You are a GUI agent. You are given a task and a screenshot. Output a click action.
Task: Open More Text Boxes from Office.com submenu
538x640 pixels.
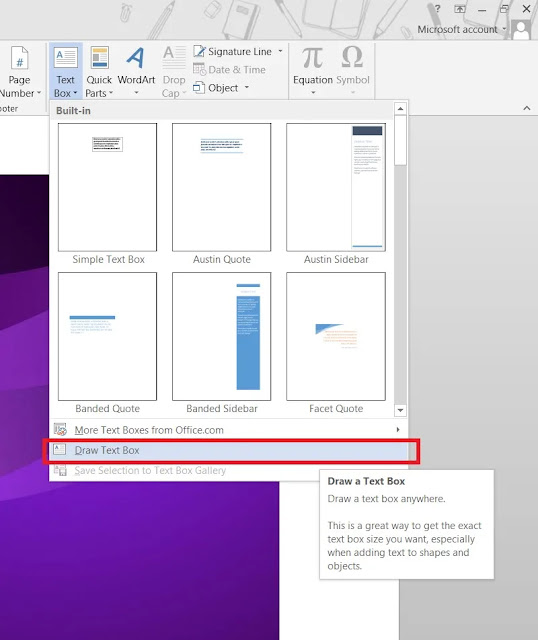(x=229, y=430)
